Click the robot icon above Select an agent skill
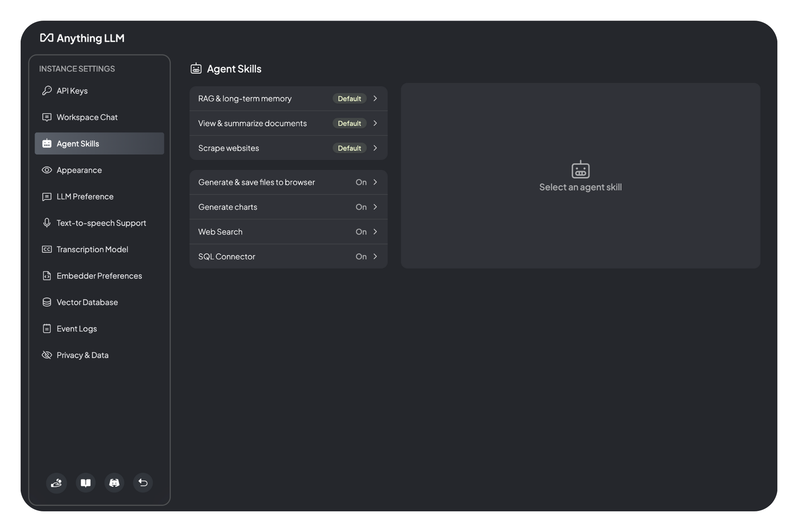 [581, 169]
